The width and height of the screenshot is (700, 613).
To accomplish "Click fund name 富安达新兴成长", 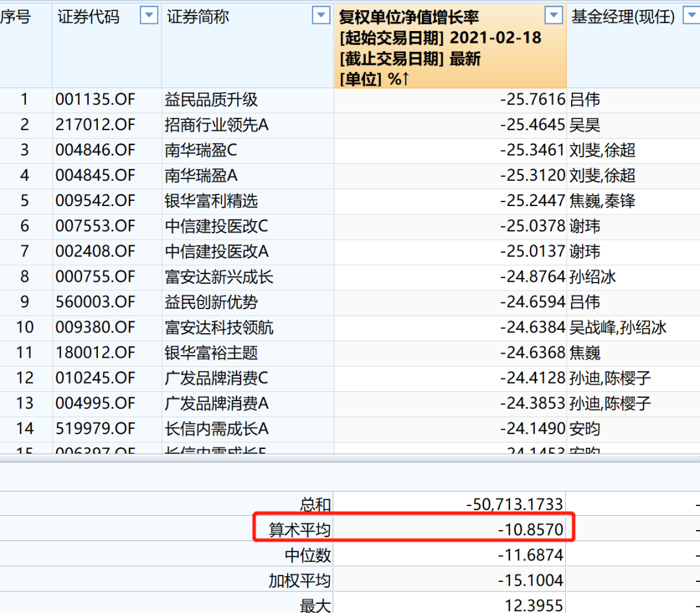I will [x=219, y=277].
